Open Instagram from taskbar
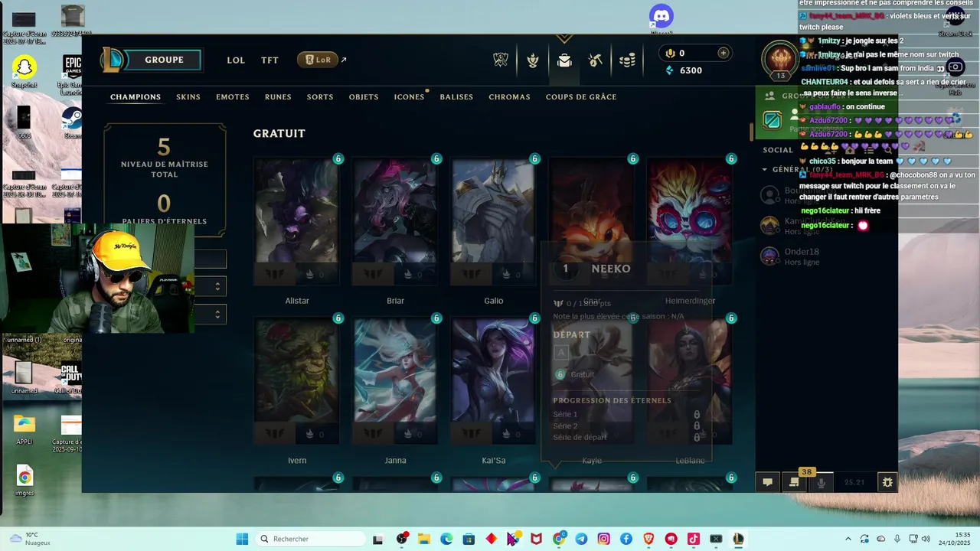 (604, 539)
